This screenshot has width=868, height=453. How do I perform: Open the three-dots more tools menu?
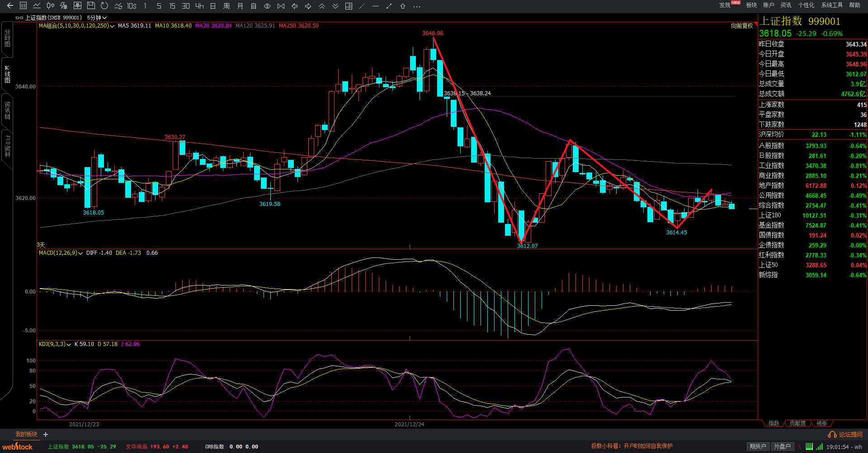click(417, 6)
